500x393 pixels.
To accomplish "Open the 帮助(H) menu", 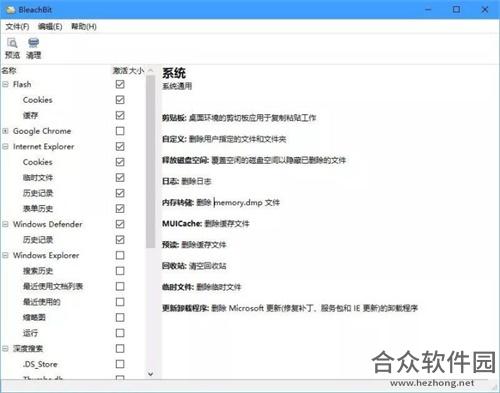I will point(84,27).
